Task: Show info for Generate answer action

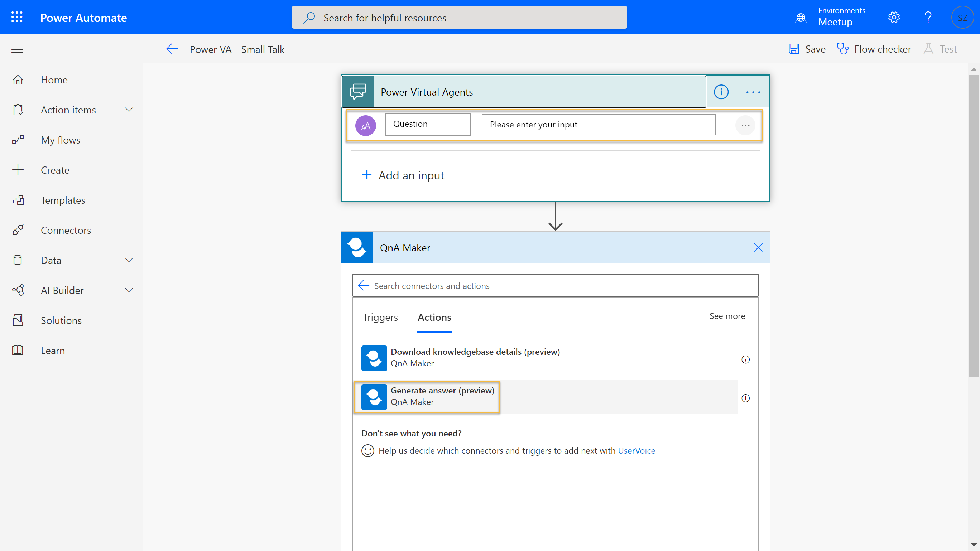Action: click(x=745, y=398)
